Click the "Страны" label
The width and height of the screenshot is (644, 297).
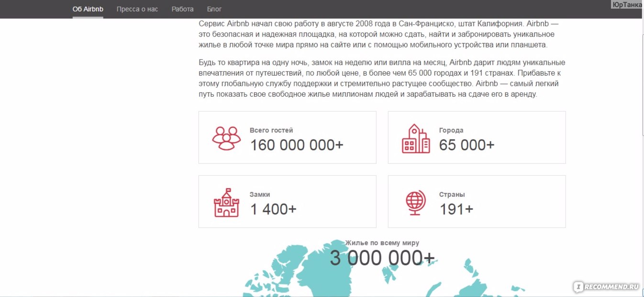[452, 194]
